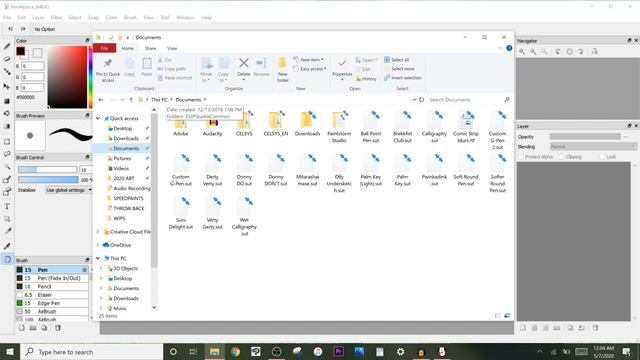This screenshot has width=640, height=360.
Task: Toggle the Protect Alpha checkbox
Action: tap(521, 157)
